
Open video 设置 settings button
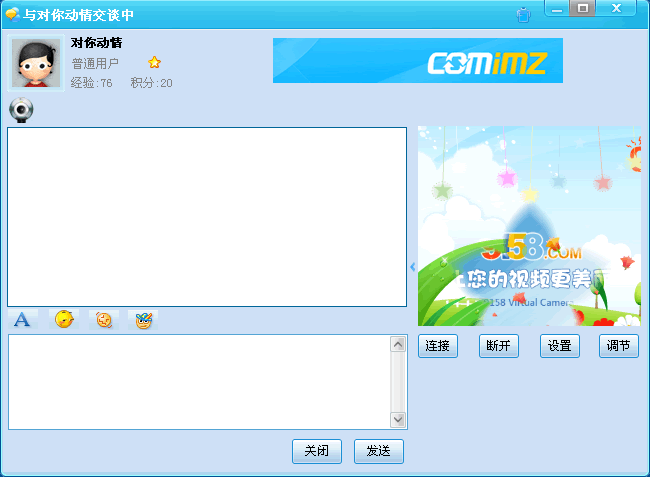pos(560,346)
